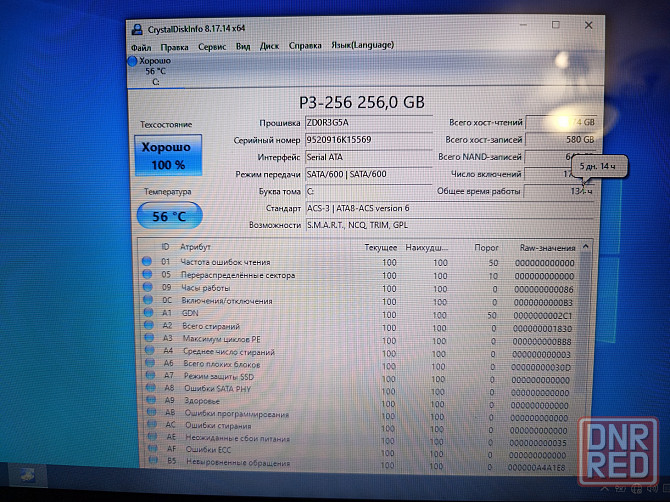Image resolution: width=670 pixels, height=502 pixels.
Task: Click the ID column header
Action: coord(165,247)
